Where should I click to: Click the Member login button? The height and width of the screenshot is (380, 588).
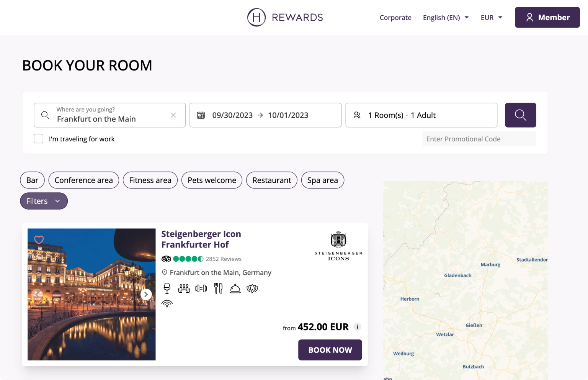[x=547, y=17]
